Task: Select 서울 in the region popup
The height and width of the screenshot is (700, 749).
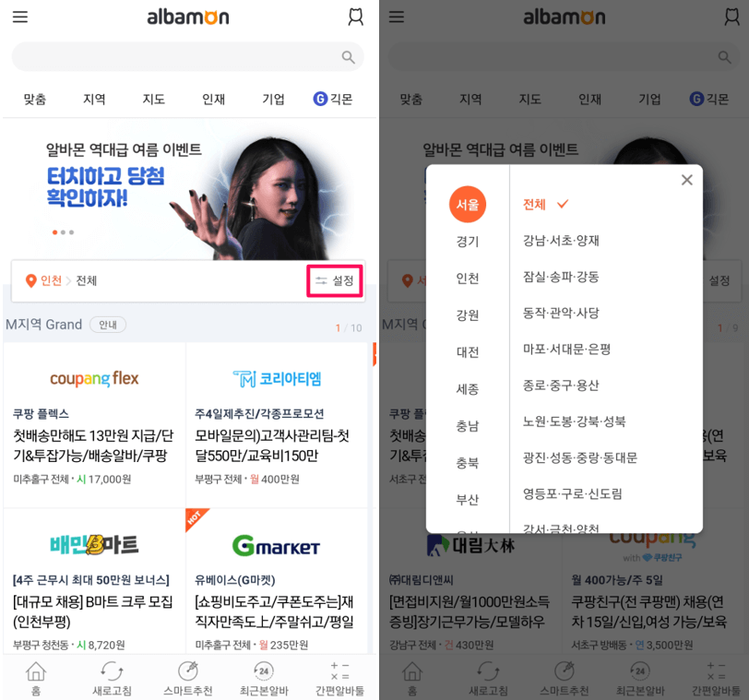Action: [467, 205]
